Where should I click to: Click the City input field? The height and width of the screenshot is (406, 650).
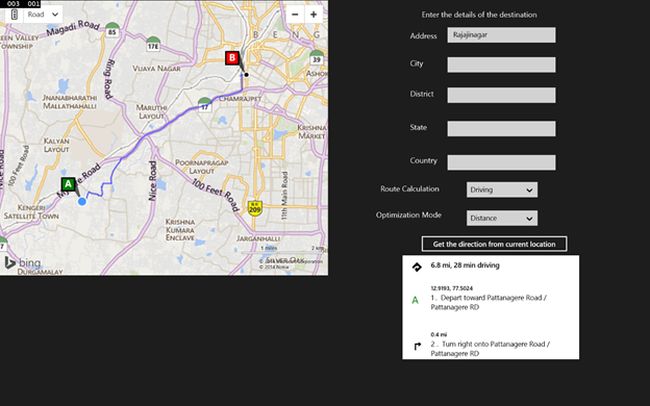coord(501,65)
